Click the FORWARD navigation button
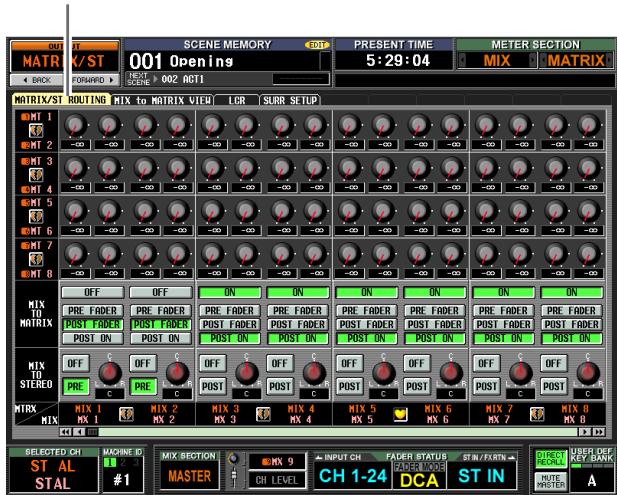This screenshot has width=617, height=495. coord(92,80)
